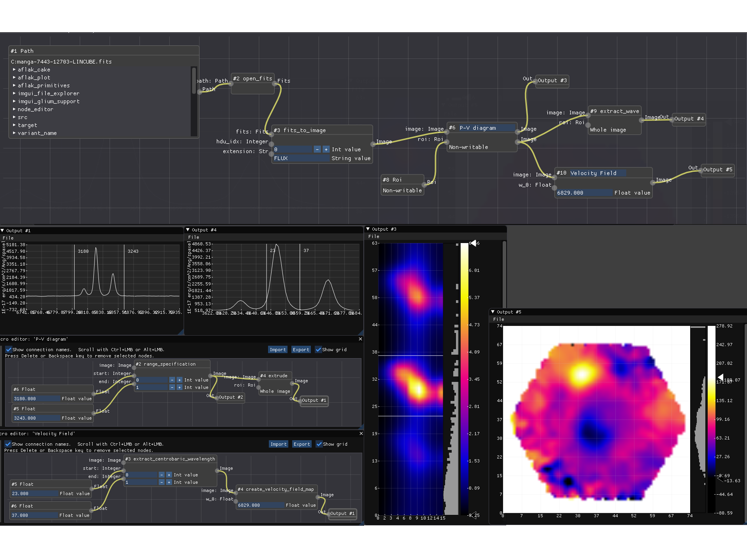
Task: Click the FLUX extension string field
Action: (x=301, y=158)
